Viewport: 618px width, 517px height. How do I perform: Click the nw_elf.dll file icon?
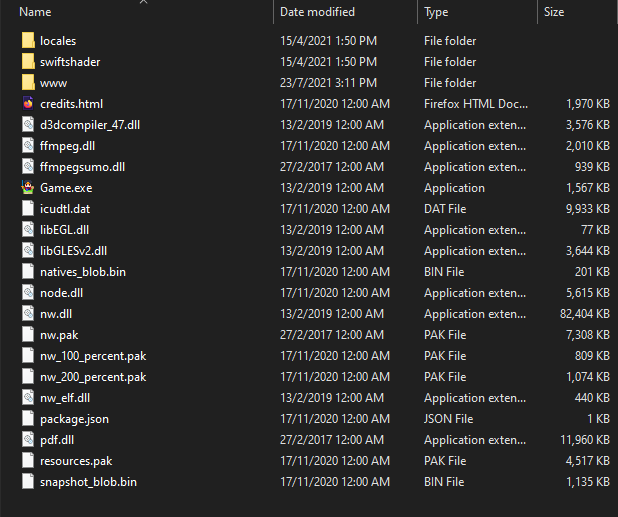(28, 398)
